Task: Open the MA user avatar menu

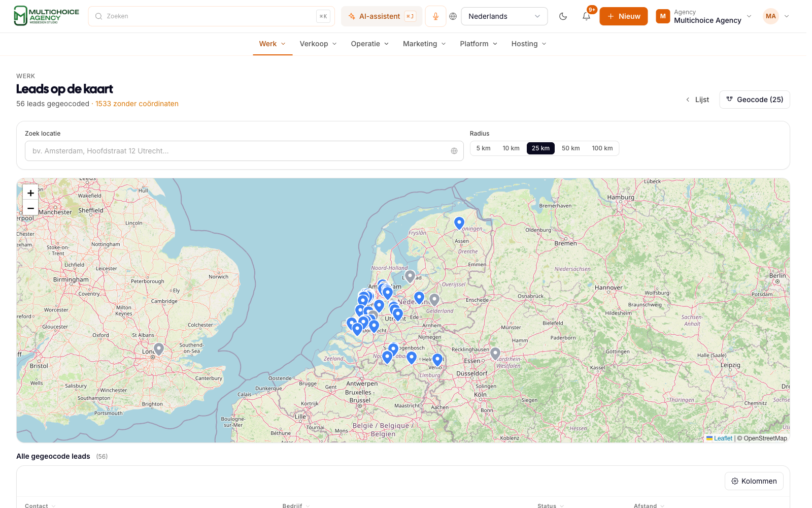Action: point(776,16)
